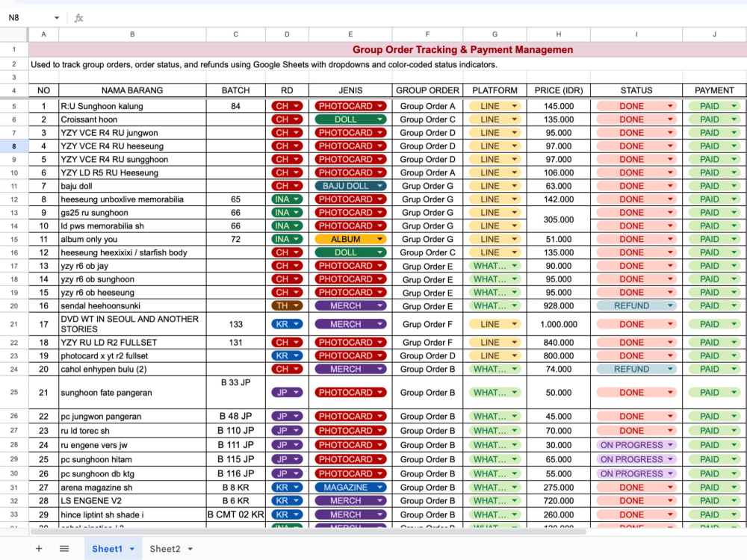Click batch cell 'B CMT 02 KR'
Image resolution: width=747 pixels, height=560 pixels.
tap(235, 514)
